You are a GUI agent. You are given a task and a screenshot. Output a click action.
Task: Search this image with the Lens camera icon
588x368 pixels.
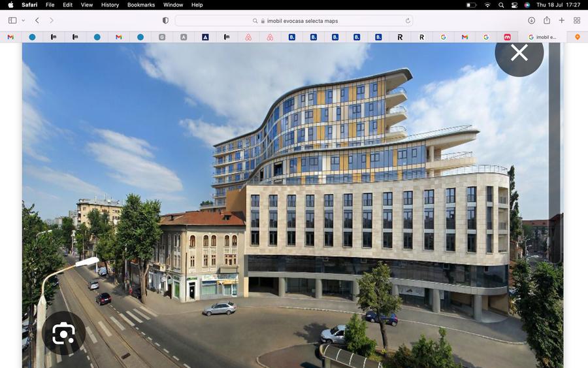63,333
